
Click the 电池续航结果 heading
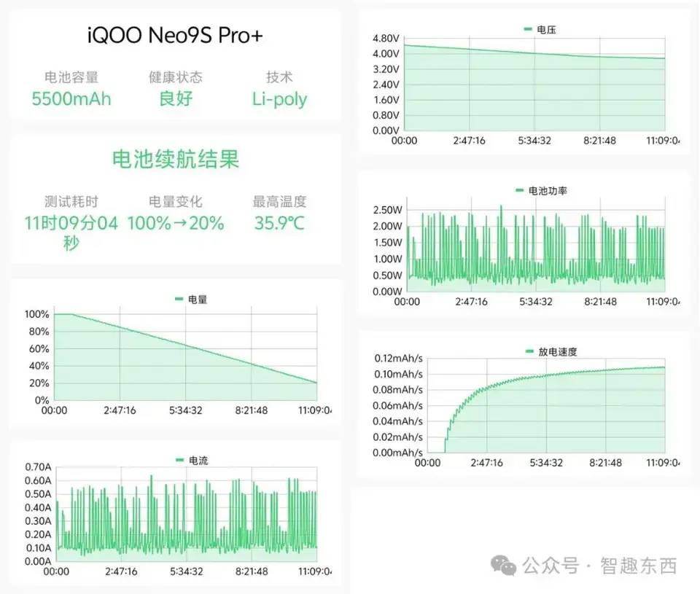176,160
